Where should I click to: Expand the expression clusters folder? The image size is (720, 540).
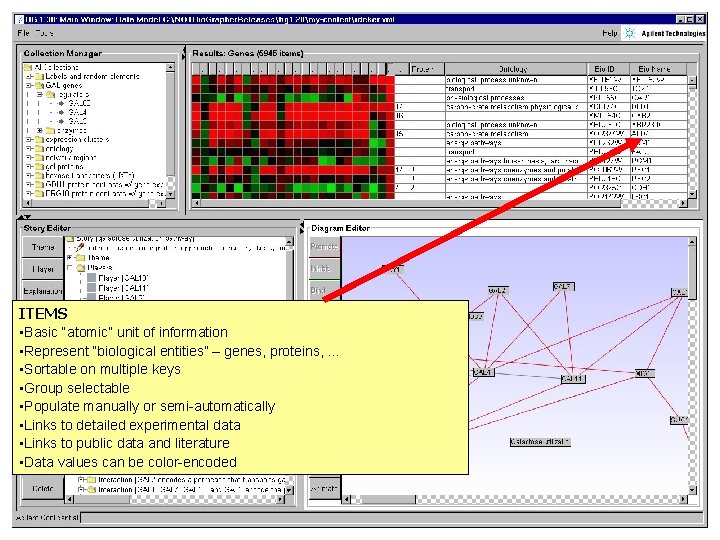pos(29,140)
